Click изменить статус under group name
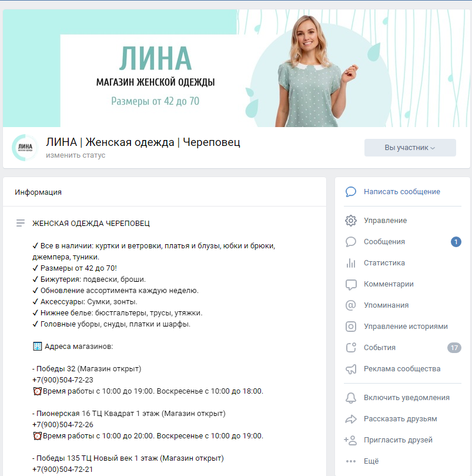The height and width of the screenshot is (476, 472). (76, 155)
